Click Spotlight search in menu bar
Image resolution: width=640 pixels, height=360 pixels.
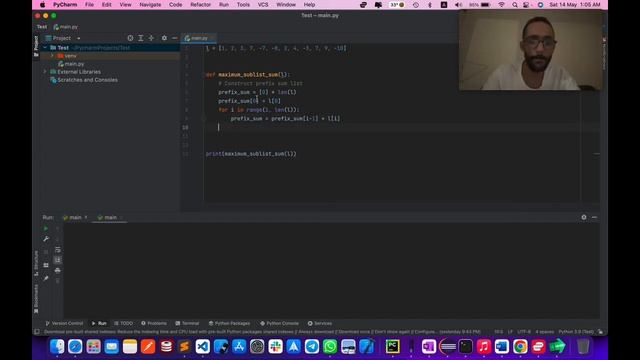[x=515, y=5]
